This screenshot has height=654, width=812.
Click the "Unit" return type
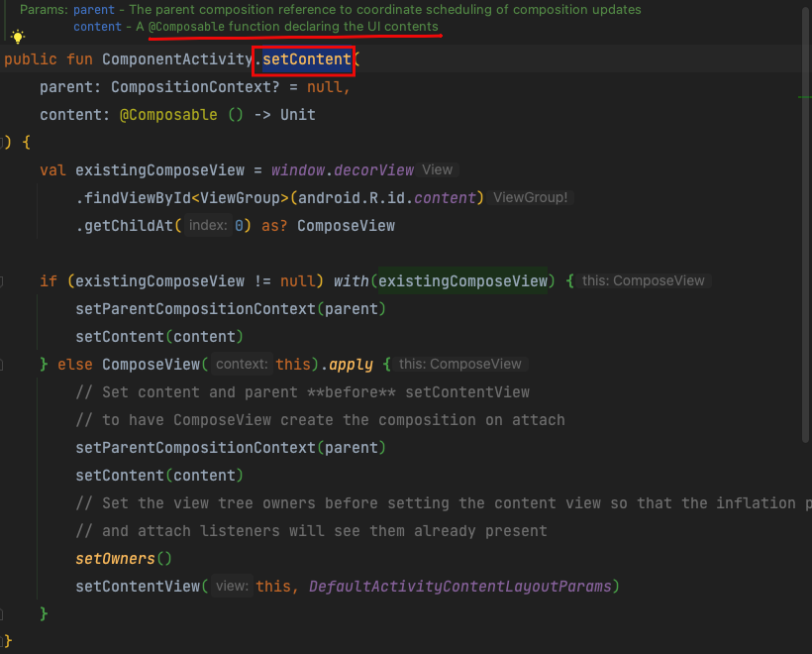click(298, 115)
